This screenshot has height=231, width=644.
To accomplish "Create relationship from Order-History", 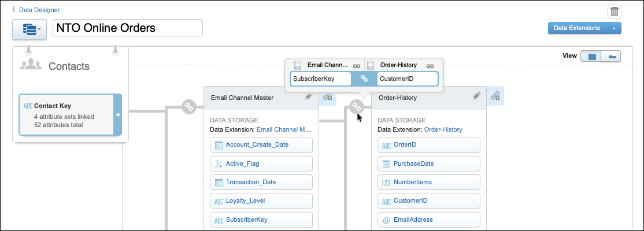I will pyautogui.click(x=495, y=96).
